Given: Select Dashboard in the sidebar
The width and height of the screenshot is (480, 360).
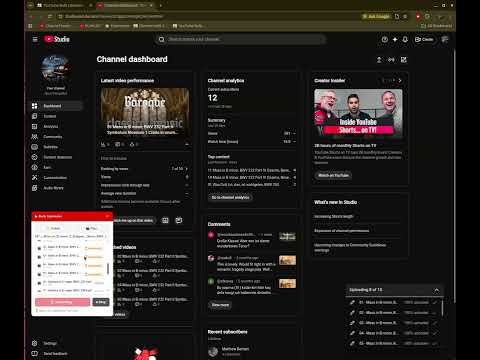Looking at the screenshot, I should pyautogui.click(x=56, y=106).
